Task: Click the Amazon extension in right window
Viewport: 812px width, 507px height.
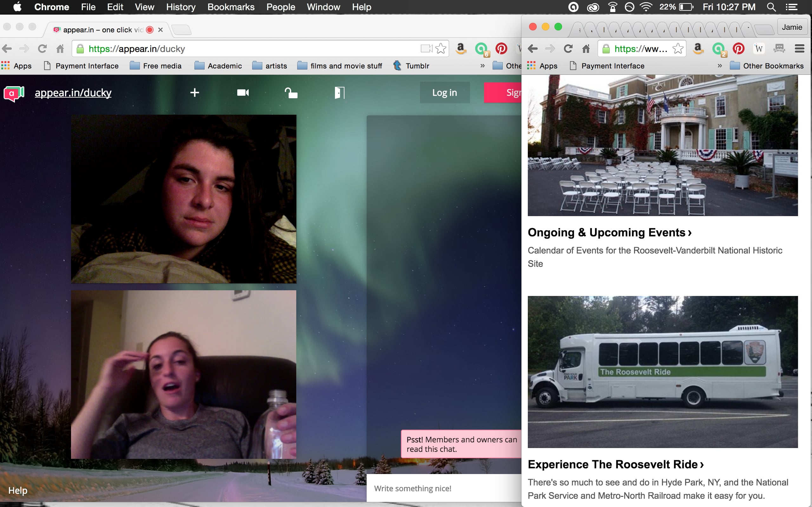Action: [x=698, y=49]
